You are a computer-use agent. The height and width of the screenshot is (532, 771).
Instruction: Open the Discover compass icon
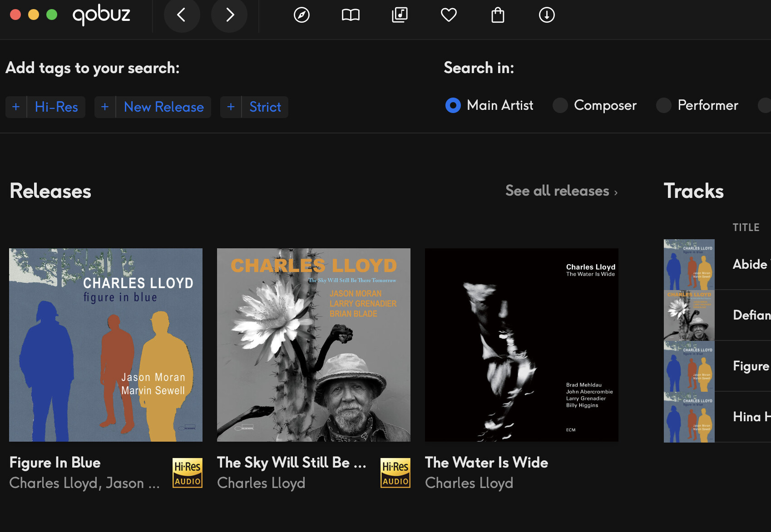[301, 15]
